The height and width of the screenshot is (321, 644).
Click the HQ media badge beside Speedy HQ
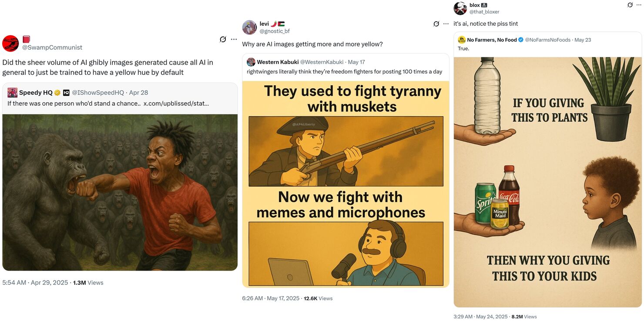tap(66, 92)
